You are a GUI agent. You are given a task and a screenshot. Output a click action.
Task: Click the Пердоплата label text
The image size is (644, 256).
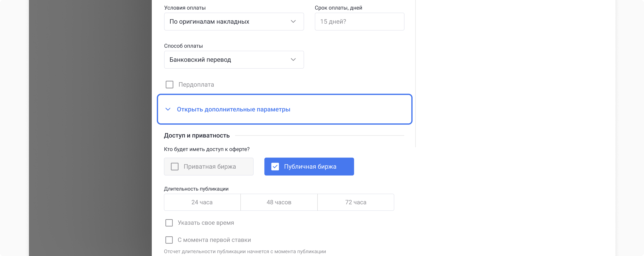pos(196,84)
